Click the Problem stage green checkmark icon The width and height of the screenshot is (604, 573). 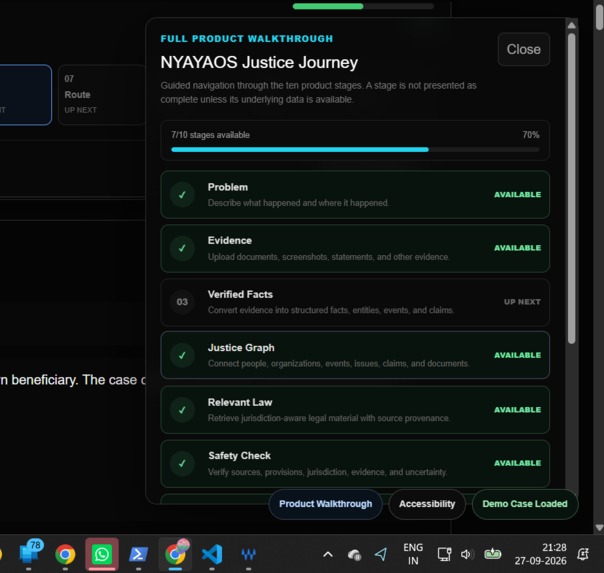182,195
